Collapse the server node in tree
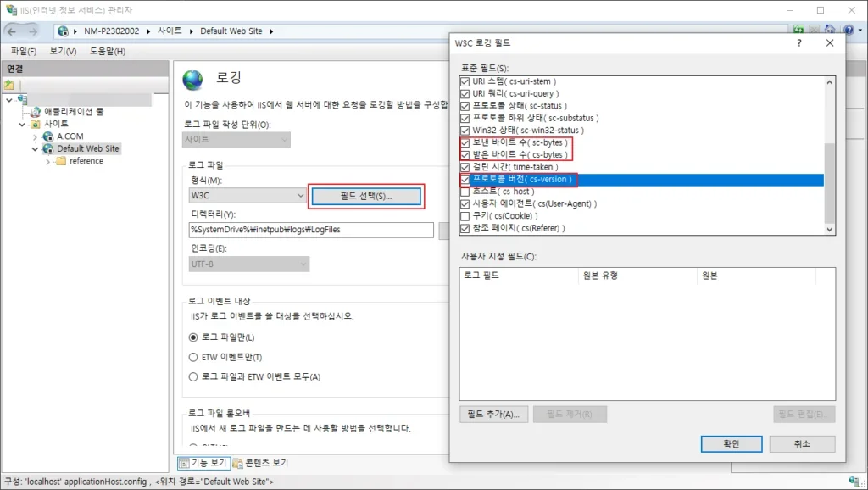This screenshot has height=490, width=868. pos(9,100)
